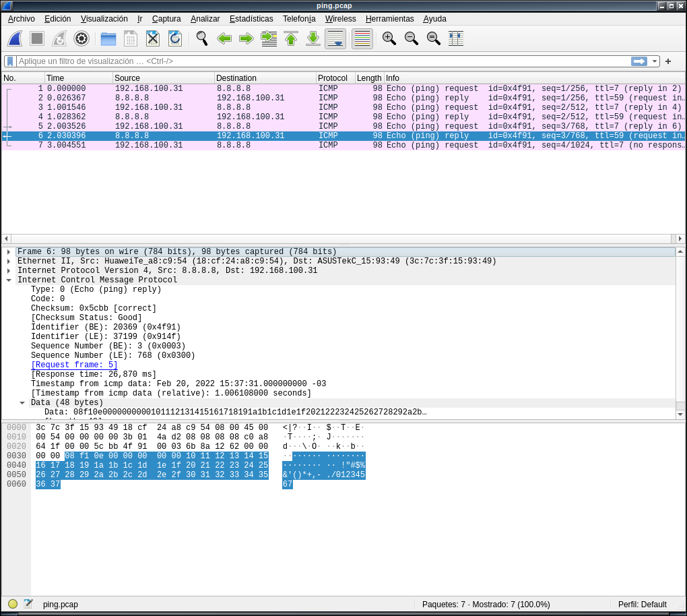Screen dimensions: 687x616
Task: Go forward to the next packet in history
Action: pyautogui.click(x=247, y=38)
